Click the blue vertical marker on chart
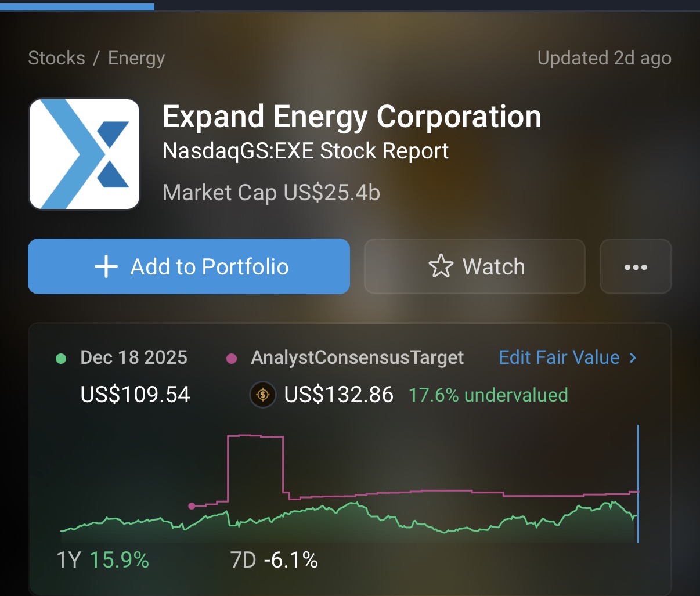 [x=638, y=483]
